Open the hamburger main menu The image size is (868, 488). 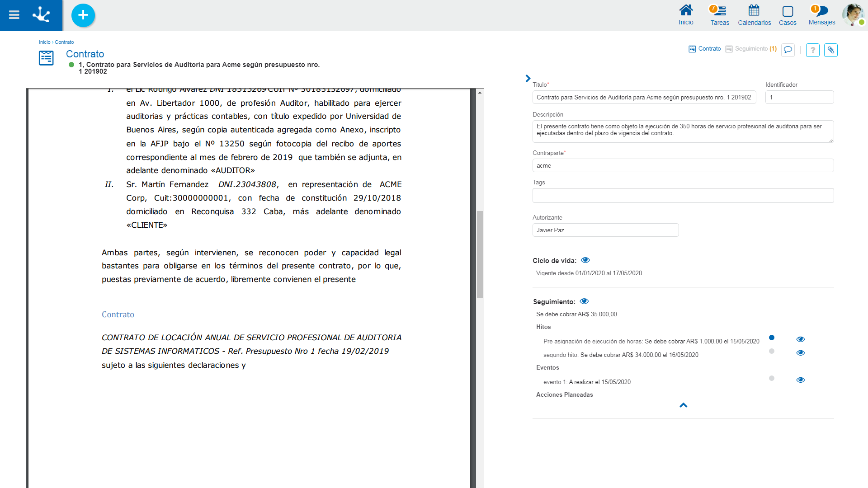[14, 15]
